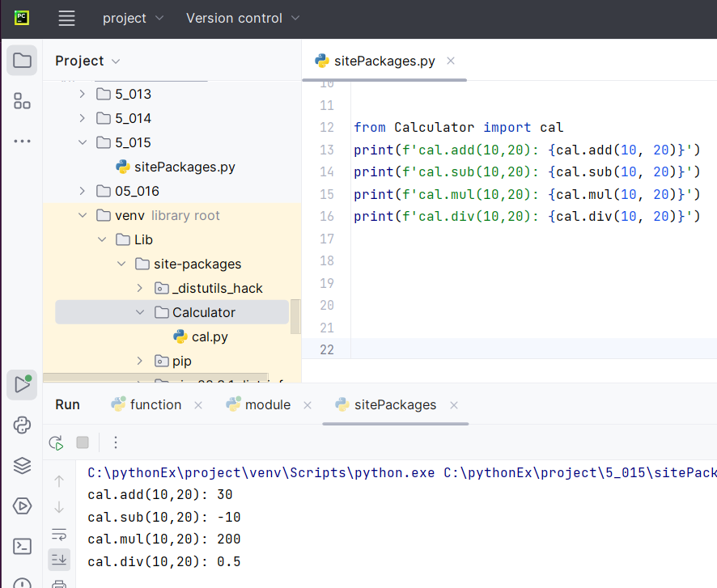
Task: Click editor line number 12 gutter
Action: (326, 128)
